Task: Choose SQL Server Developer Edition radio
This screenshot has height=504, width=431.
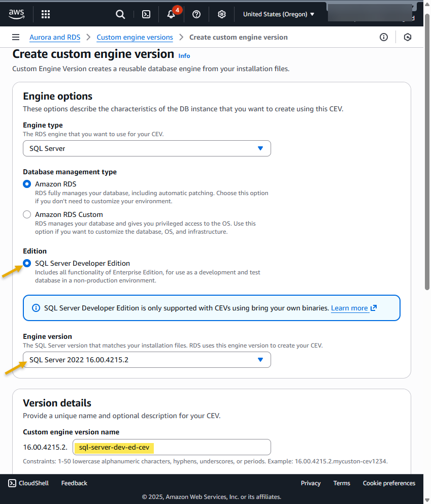Action: coord(27,263)
